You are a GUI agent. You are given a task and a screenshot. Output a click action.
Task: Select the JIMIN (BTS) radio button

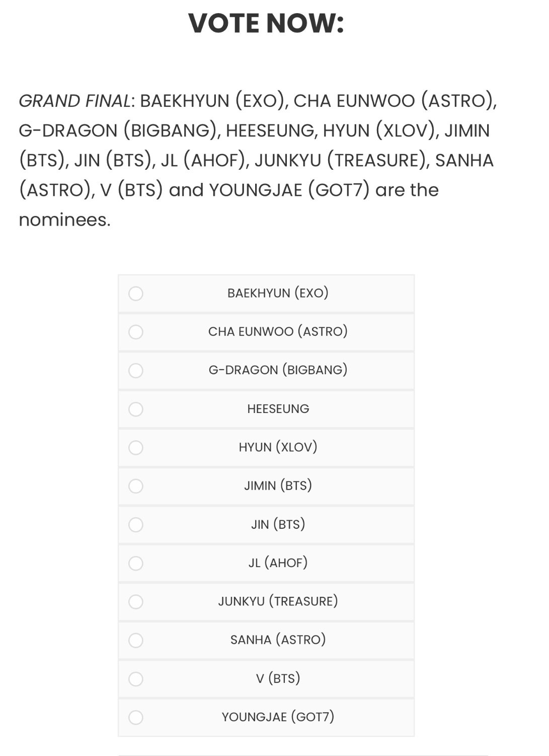136,486
